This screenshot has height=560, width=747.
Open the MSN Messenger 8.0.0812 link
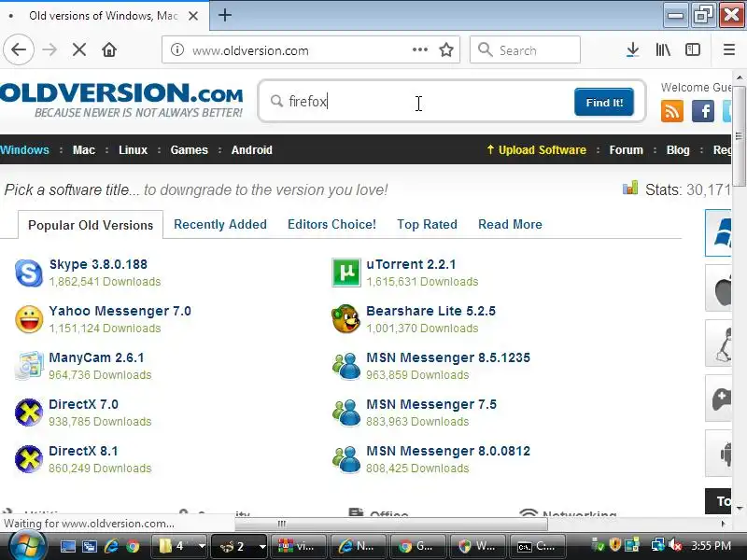click(448, 451)
